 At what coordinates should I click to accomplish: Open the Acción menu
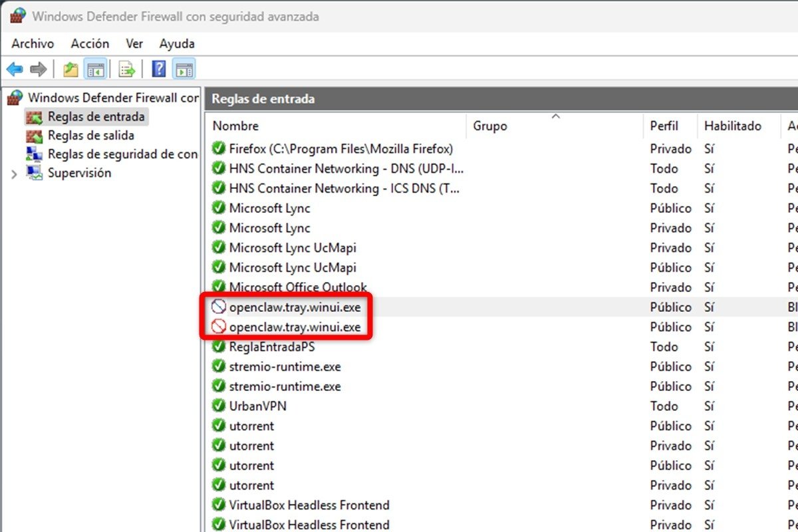pyautogui.click(x=90, y=44)
